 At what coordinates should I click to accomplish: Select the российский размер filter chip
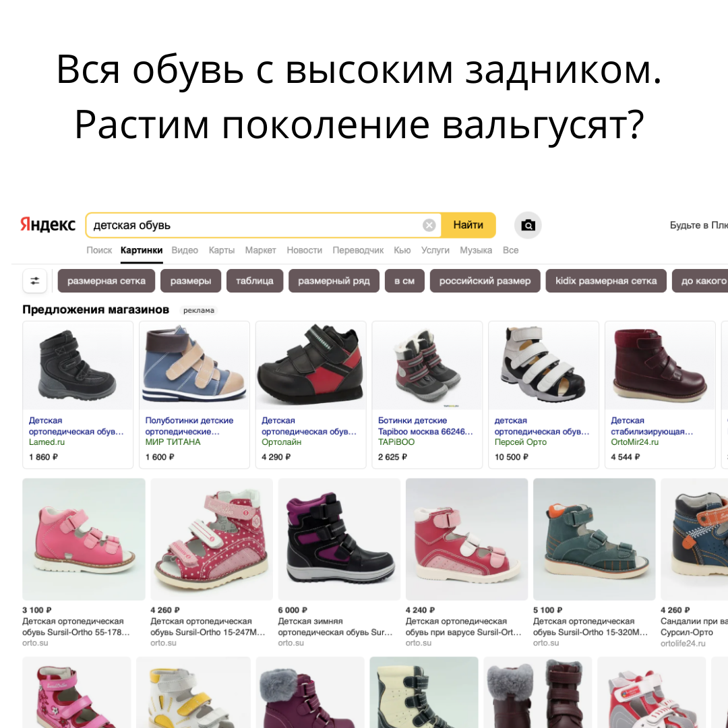pyautogui.click(x=485, y=281)
